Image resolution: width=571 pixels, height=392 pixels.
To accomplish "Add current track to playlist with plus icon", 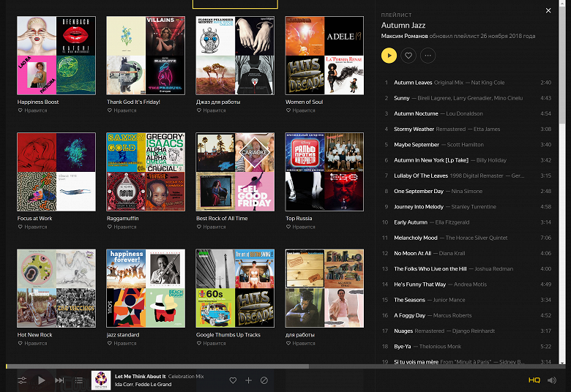I will click(x=248, y=380).
